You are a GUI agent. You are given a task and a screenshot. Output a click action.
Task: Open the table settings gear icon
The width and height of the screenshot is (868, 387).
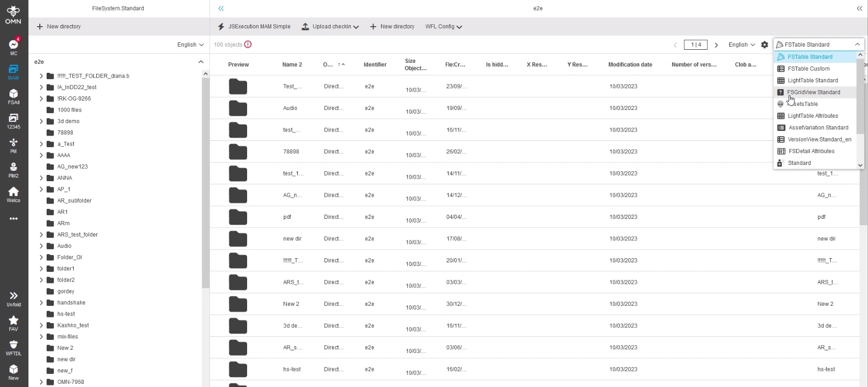point(764,45)
